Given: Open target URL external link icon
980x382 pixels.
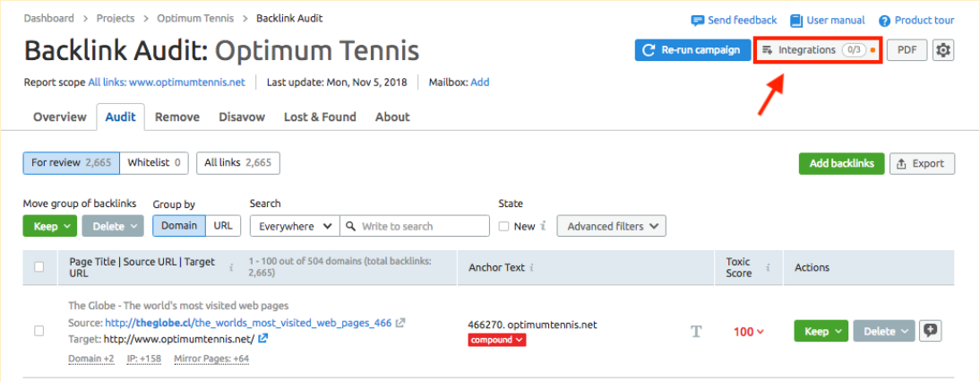Looking at the screenshot, I should click(x=263, y=338).
